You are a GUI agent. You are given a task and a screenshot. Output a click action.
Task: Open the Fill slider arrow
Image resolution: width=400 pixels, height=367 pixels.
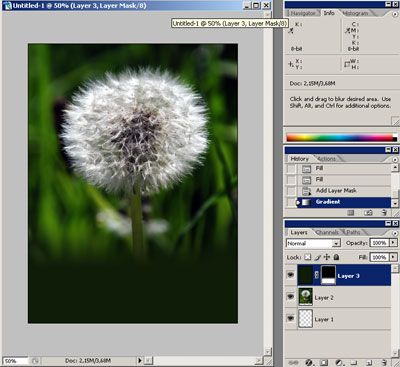point(393,257)
